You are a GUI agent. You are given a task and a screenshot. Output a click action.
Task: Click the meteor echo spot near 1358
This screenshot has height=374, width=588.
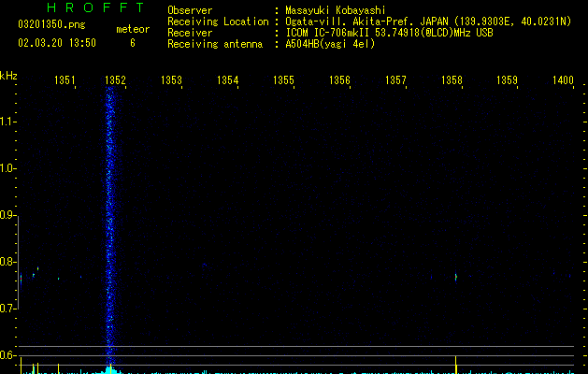pos(456,278)
